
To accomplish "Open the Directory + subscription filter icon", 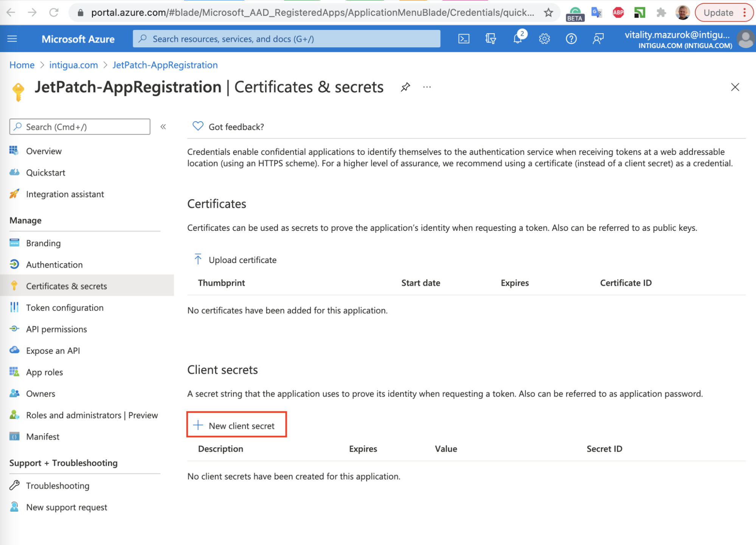I will pos(491,39).
